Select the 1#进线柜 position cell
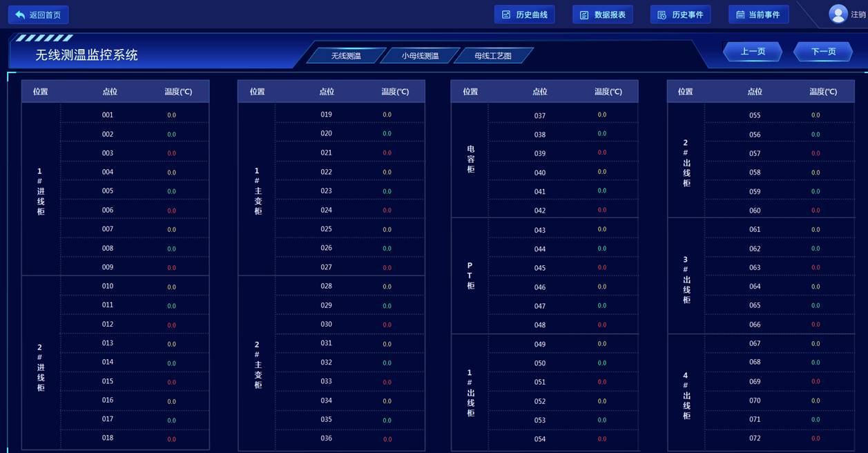Screen dimensions: 868x453 41,191
